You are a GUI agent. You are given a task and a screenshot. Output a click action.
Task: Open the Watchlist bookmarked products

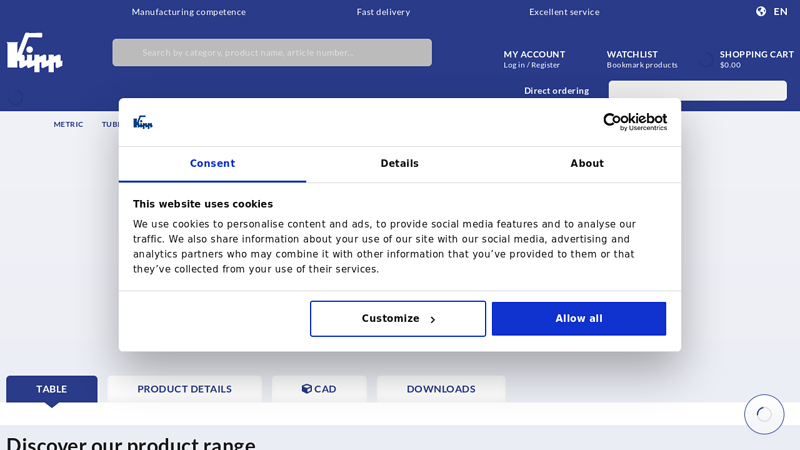click(x=641, y=59)
